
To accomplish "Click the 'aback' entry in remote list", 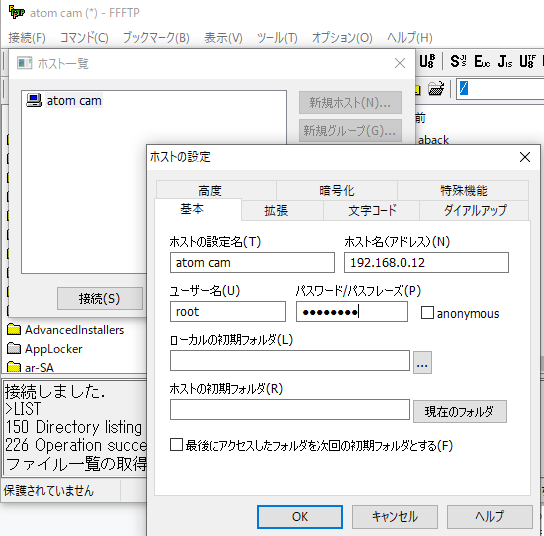I will point(433,140).
